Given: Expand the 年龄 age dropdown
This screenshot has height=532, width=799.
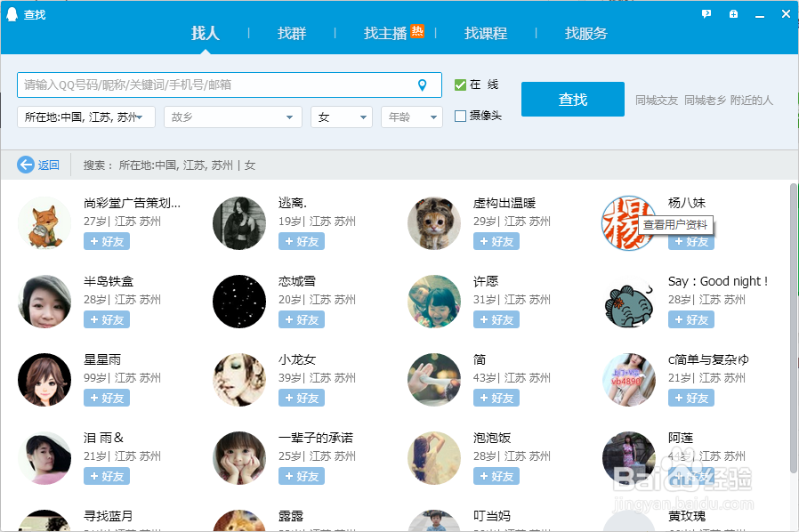Looking at the screenshot, I should 412,117.
